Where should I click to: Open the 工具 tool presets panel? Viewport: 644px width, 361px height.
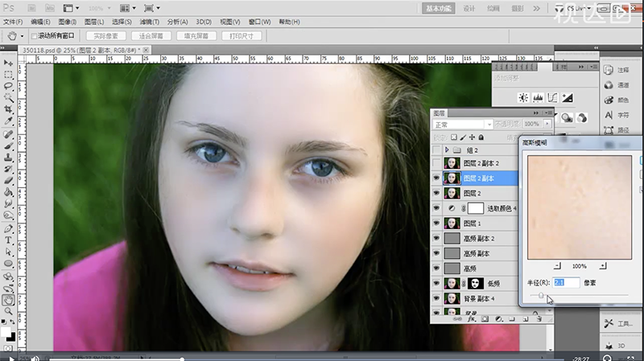tap(618, 324)
